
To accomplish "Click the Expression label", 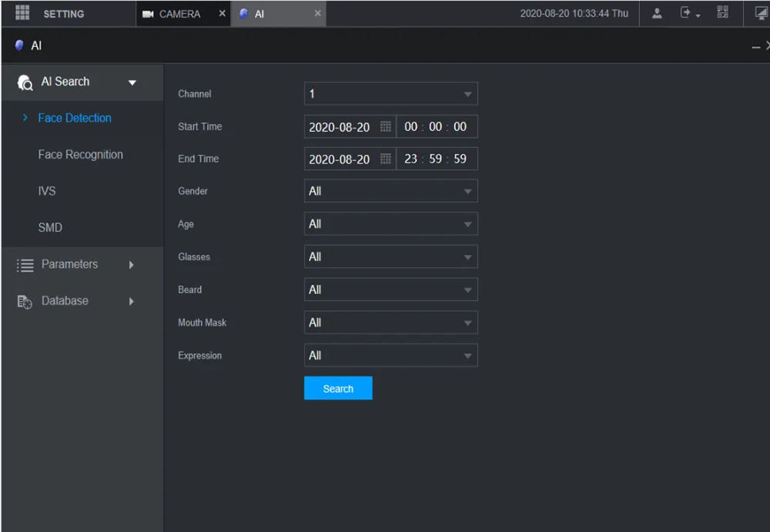I will pyautogui.click(x=200, y=356).
